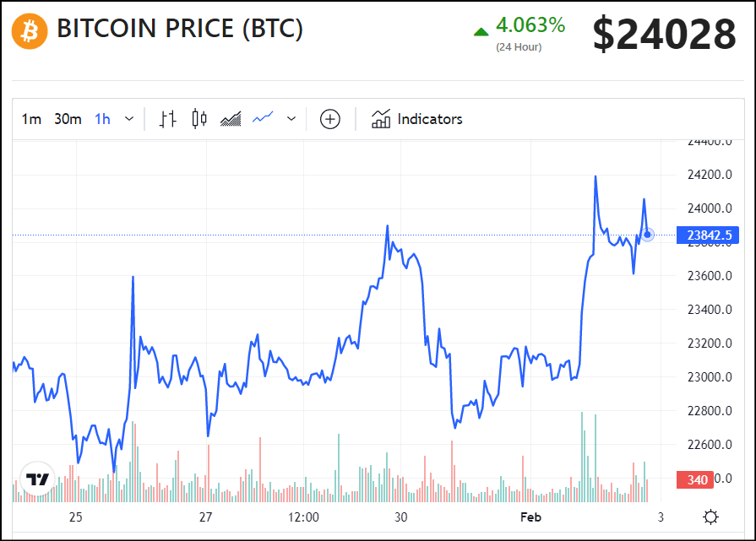Click the red volume label 340
The image size is (756, 541).
(x=697, y=480)
